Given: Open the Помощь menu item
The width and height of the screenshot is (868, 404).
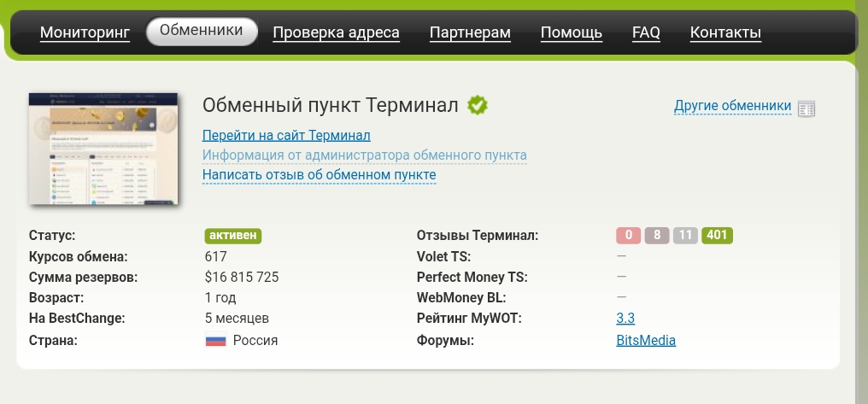Looking at the screenshot, I should [572, 32].
